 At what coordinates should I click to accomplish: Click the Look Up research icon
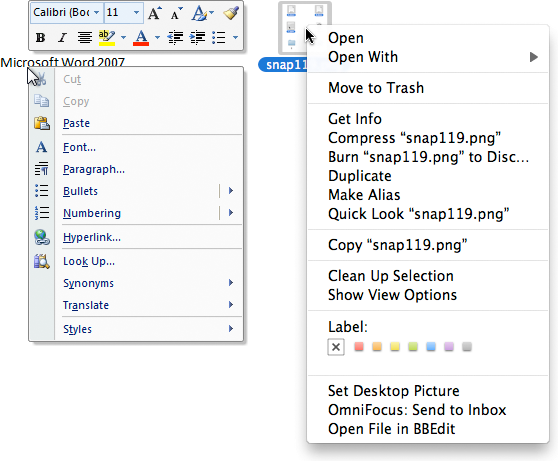pos(42,261)
